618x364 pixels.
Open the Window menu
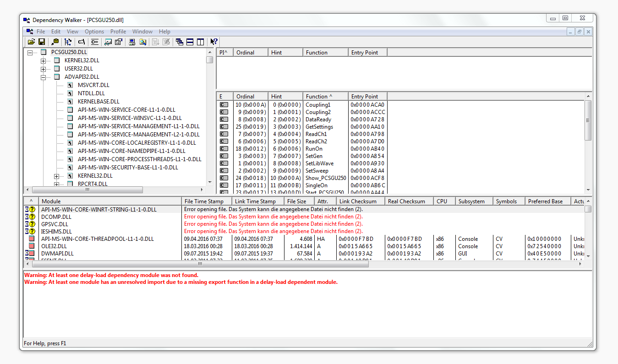(142, 32)
